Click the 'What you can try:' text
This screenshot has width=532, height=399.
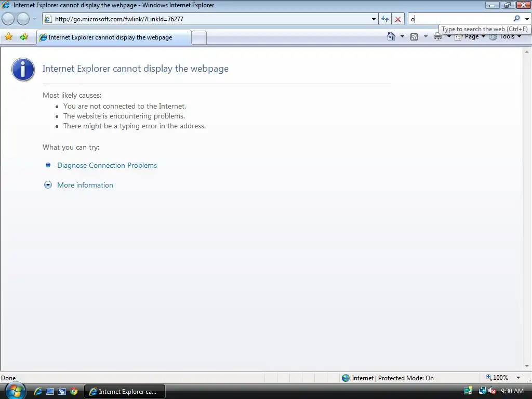[x=71, y=147]
